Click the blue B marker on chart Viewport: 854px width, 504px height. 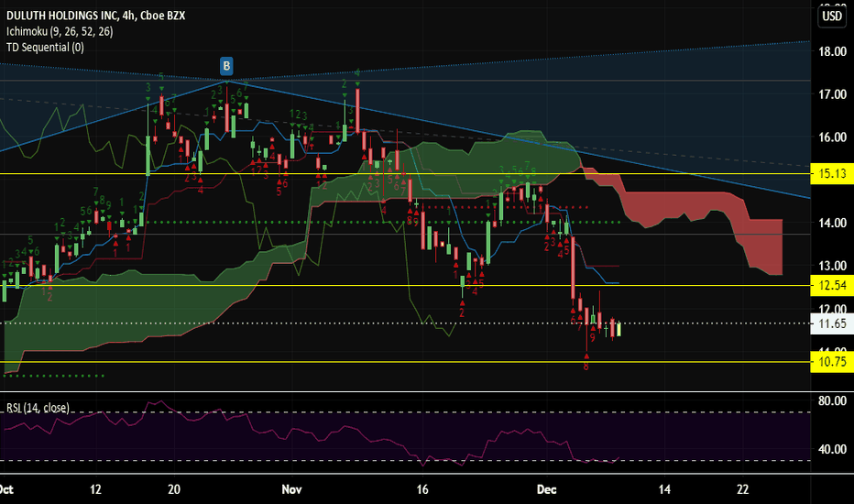(x=225, y=65)
